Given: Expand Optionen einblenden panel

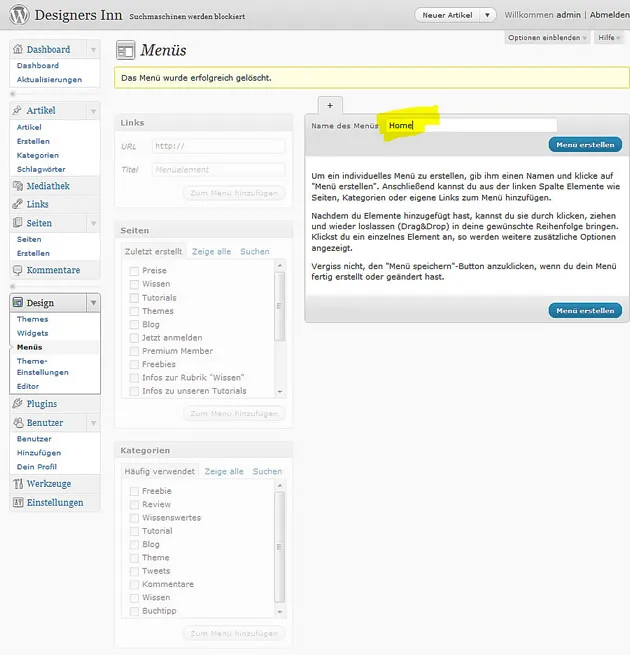Looking at the screenshot, I should pyautogui.click(x=547, y=38).
